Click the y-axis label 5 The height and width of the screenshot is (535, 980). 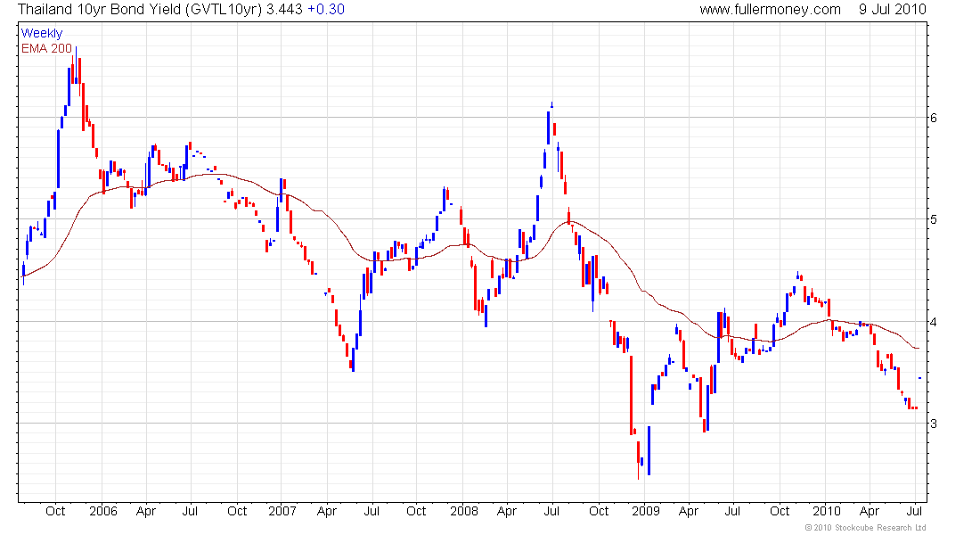coord(934,219)
